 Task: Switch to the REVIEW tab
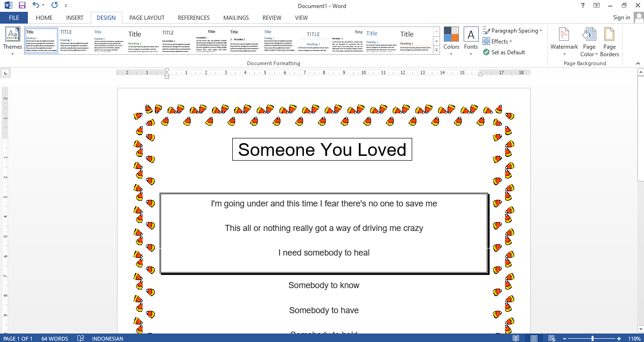coord(272,18)
